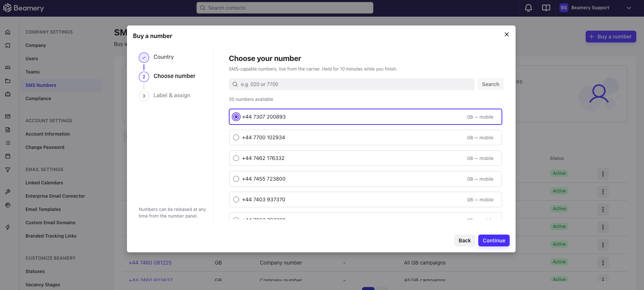Select number +44 7700 102934
Screen dimensions: 644x290
(365, 137)
